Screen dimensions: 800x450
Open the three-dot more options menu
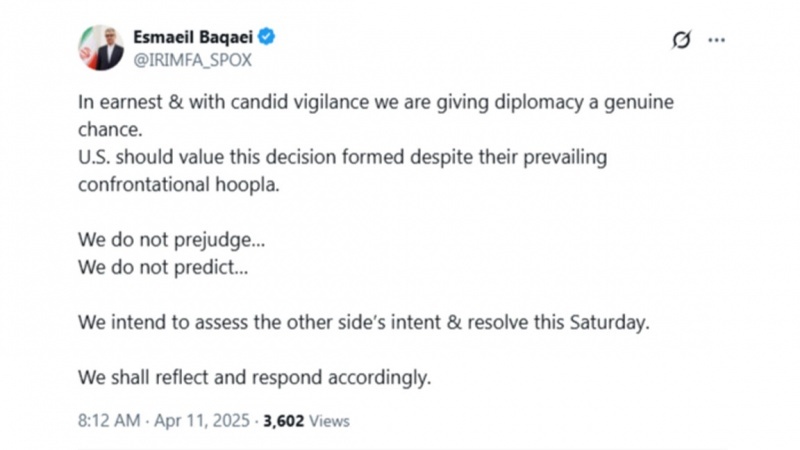coord(716,40)
